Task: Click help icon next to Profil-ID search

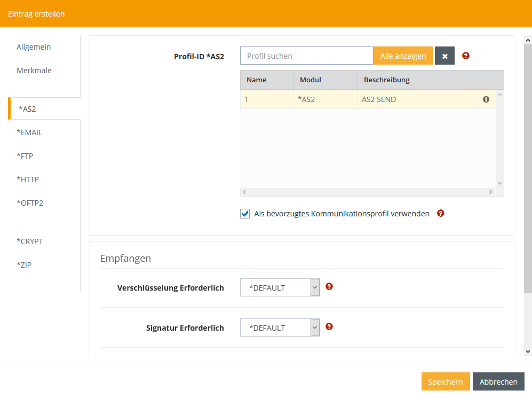Action: [466, 56]
